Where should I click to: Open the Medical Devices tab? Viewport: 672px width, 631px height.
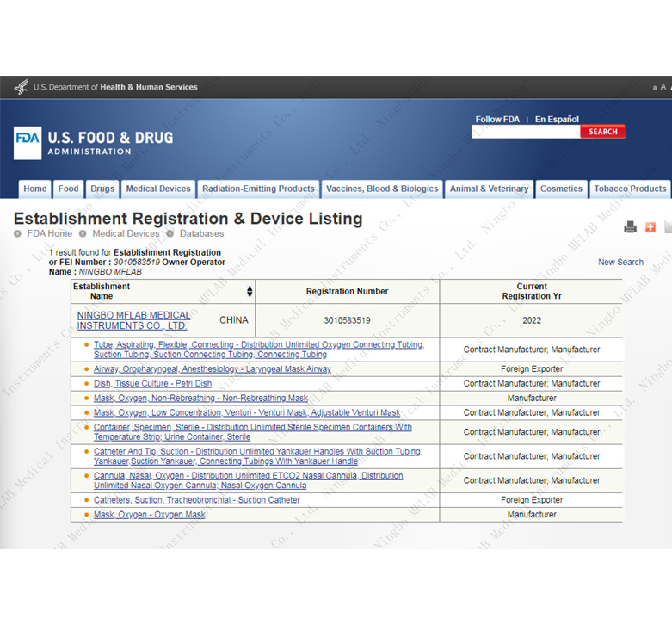[158, 189]
